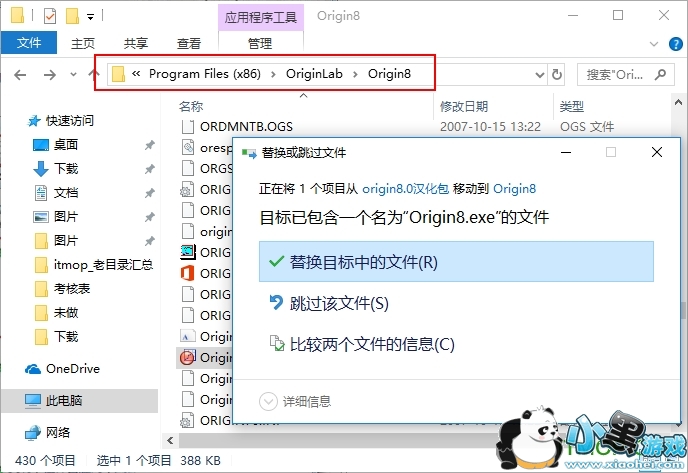
Task: Click the selected Origin8 red application icon
Action: pyautogui.click(x=187, y=358)
